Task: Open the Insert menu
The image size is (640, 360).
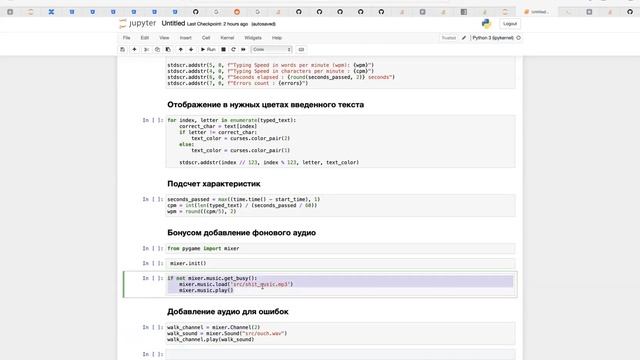Action: click(185, 38)
